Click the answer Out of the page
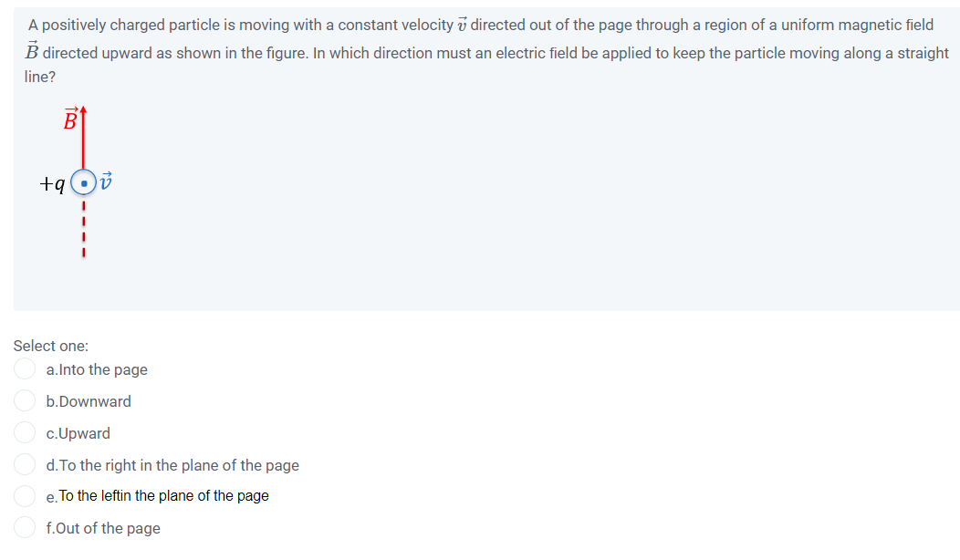960x560 pixels. pyautogui.click(x=107, y=527)
